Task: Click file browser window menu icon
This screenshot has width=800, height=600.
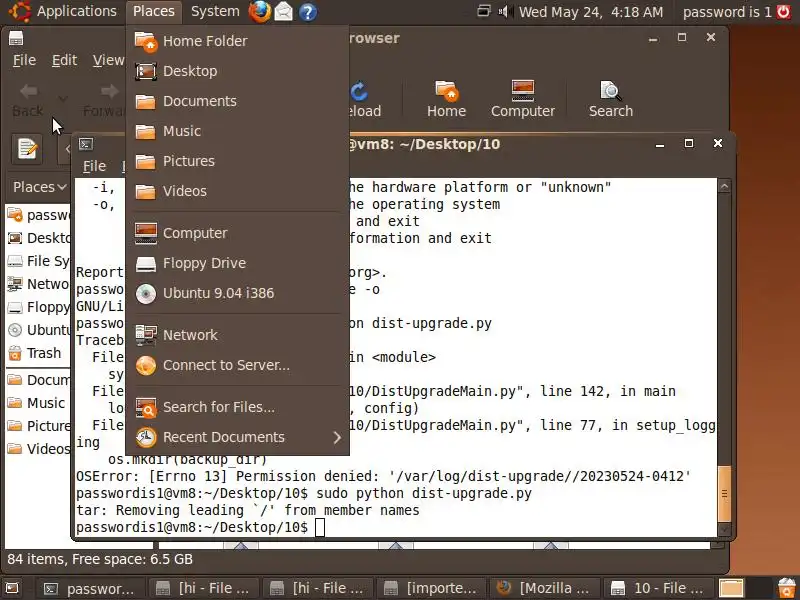Action: tap(16, 38)
